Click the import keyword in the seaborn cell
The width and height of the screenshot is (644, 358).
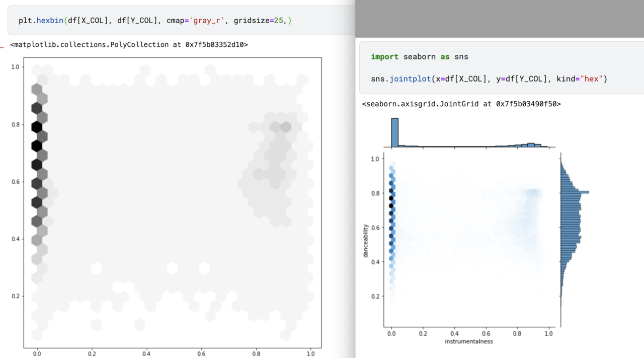385,56
